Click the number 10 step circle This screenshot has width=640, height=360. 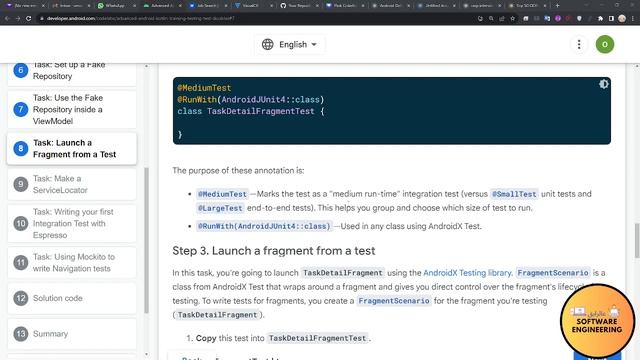tap(20, 223)
